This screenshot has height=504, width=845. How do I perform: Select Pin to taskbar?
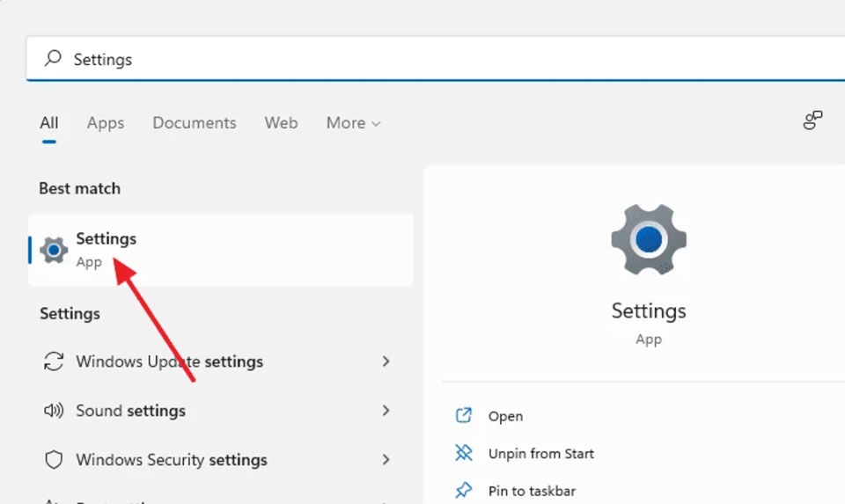pyautogui.click(x=532, y=491)
